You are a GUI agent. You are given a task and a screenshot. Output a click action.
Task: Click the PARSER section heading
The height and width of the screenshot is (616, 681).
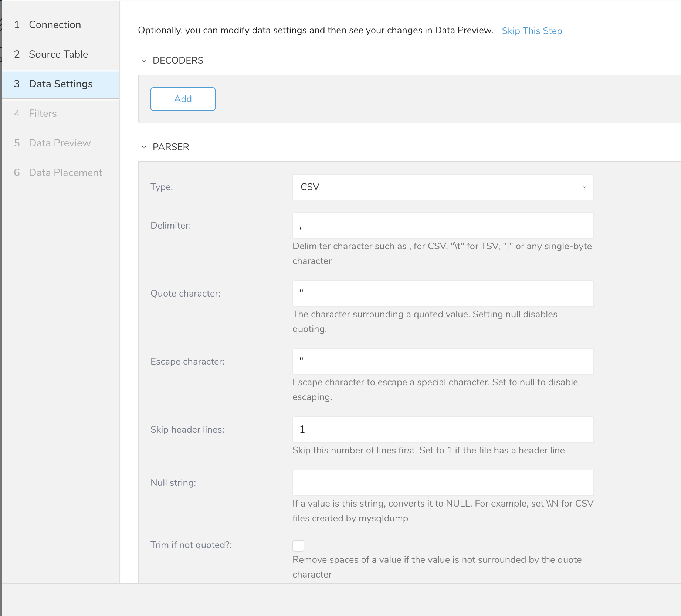(171, 147)
